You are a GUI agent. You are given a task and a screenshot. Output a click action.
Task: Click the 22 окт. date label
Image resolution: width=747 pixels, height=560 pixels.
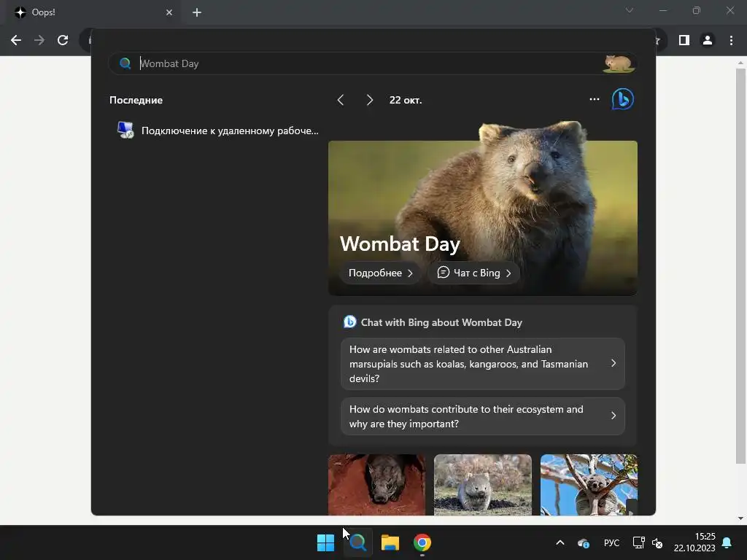click(x=406, y=100)
